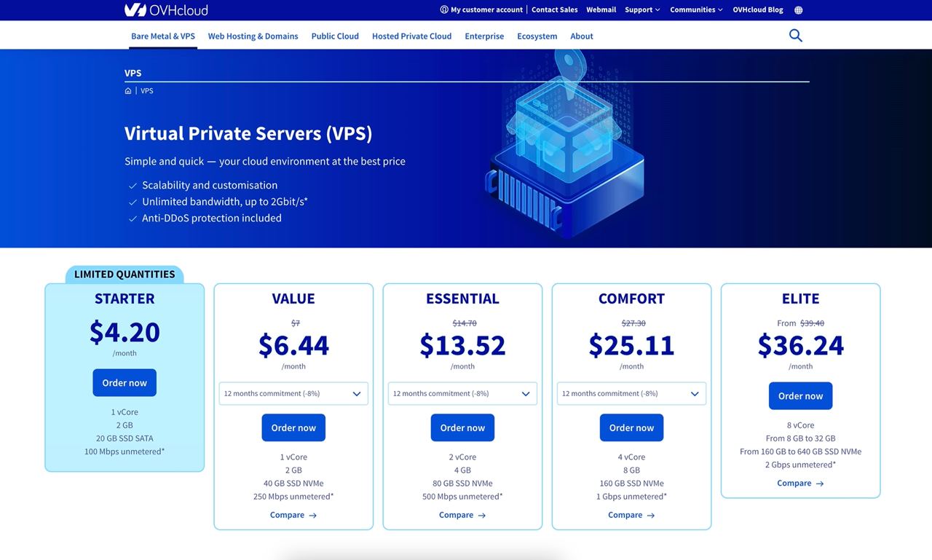Click the home icon in breadcrumb
The image size is (932, 560).
pos(128,91)
